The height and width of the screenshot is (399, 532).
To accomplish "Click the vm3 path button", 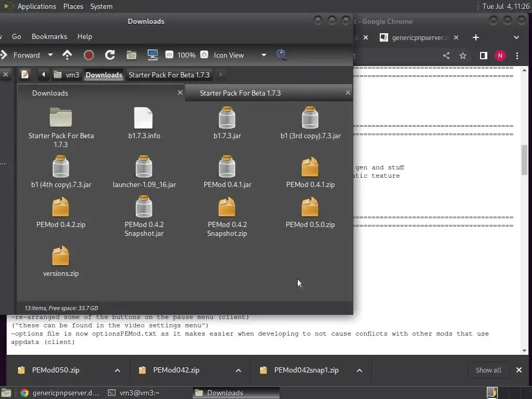I will 67,75.
